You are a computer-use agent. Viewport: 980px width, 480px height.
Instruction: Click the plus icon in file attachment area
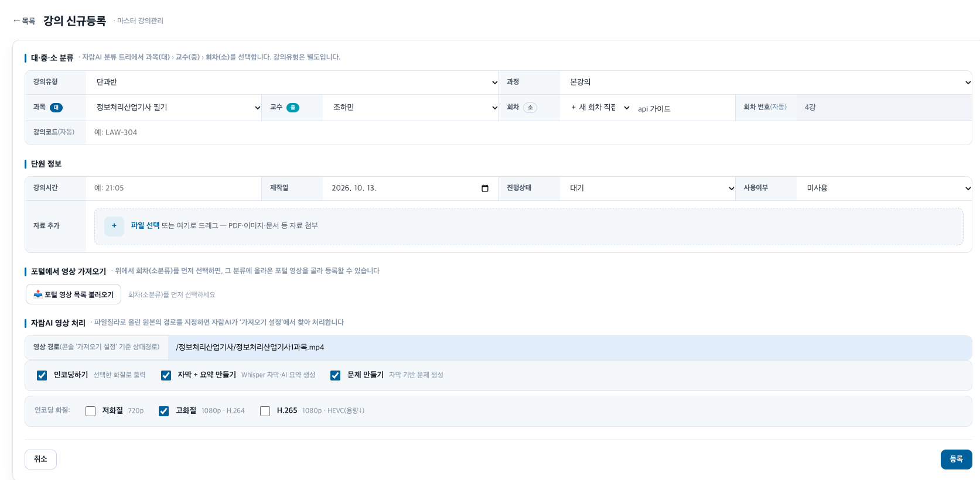pos(114,226)
